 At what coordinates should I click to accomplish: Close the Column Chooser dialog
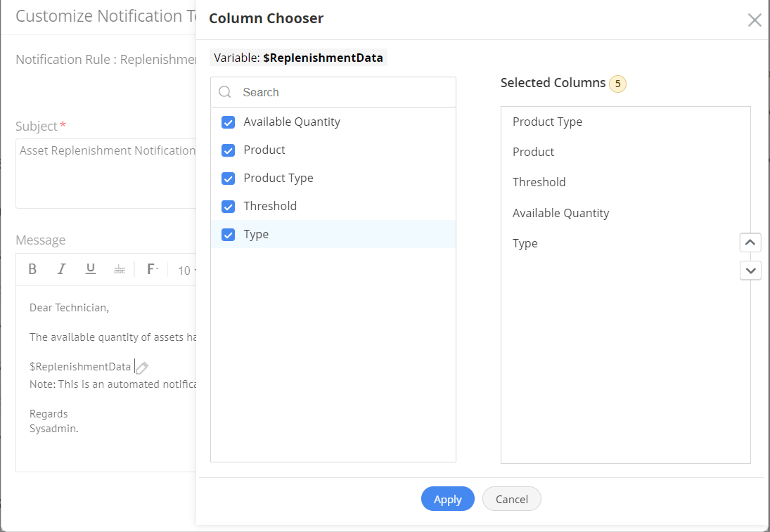(x=755, y=20)
